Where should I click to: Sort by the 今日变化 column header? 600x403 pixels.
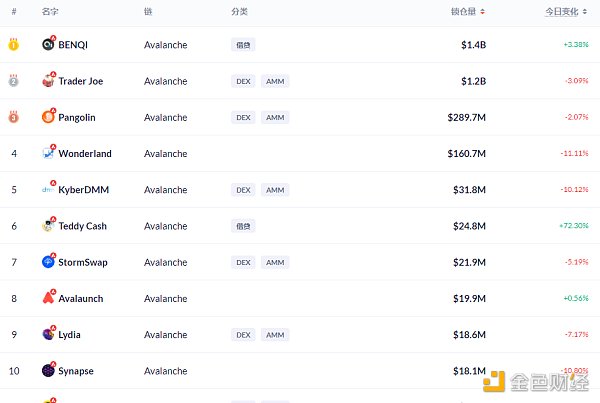coord(562,12)
